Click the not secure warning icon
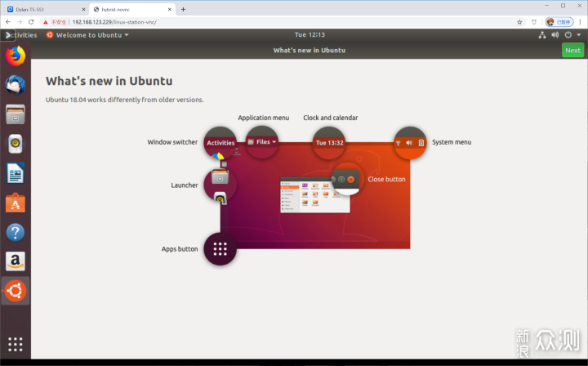 coord(46,22)
